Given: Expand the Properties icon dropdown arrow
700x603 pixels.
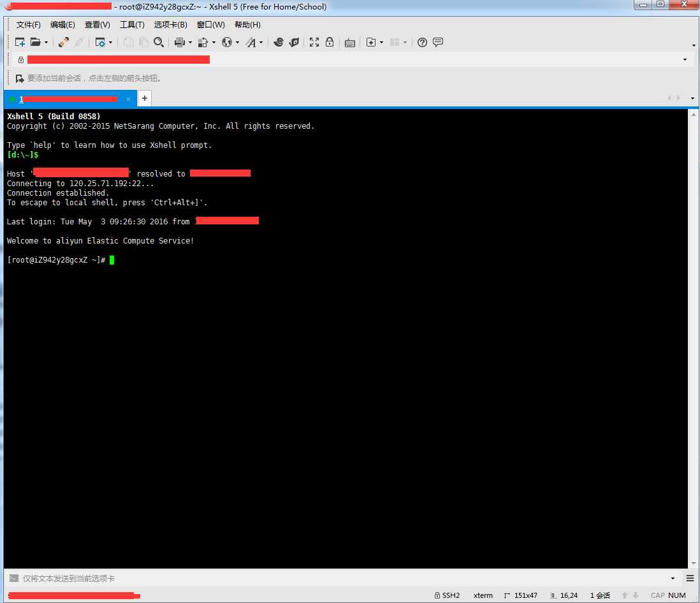Looking at the screenshot, I should point(111,43).
